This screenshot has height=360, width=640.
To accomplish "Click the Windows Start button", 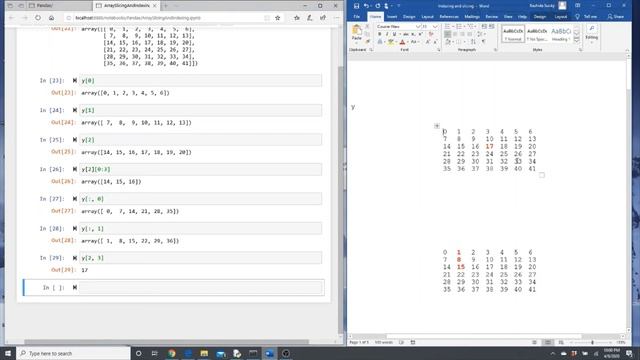I will click(8, 353).
